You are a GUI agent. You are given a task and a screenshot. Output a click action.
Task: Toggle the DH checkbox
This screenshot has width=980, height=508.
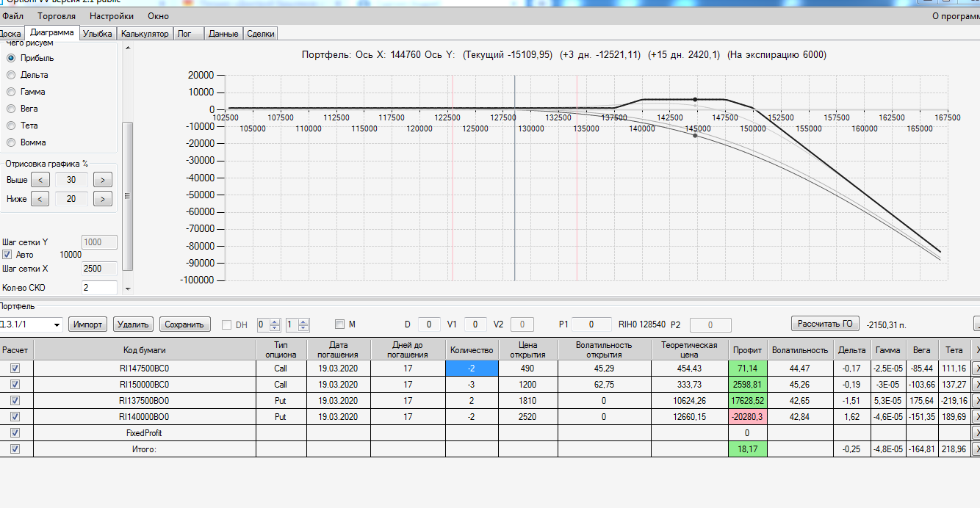coord(226,324)
